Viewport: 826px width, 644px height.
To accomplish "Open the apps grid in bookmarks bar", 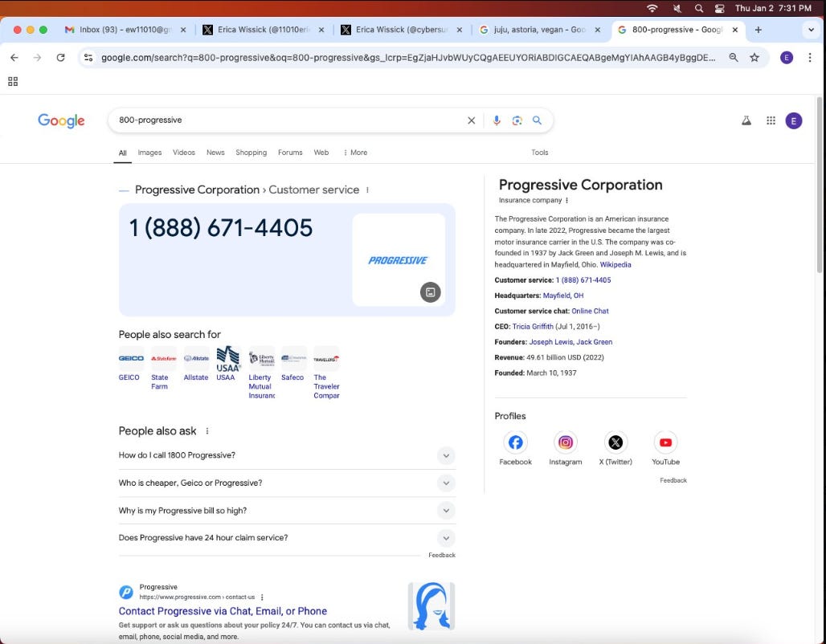I will coord(13,82).
